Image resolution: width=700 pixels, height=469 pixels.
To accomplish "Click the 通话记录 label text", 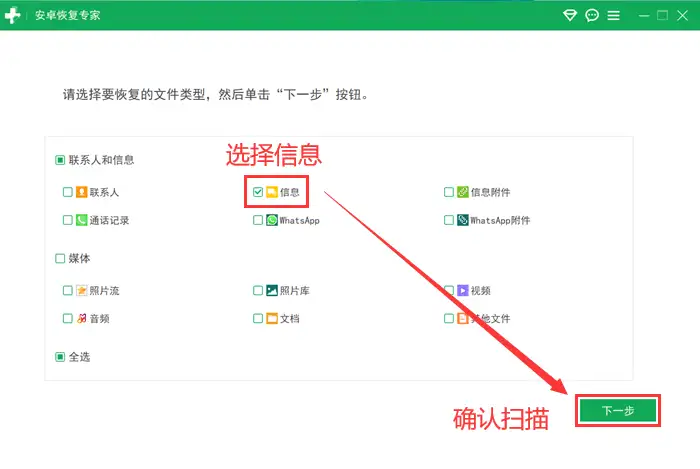I will [x=109, y=220].
